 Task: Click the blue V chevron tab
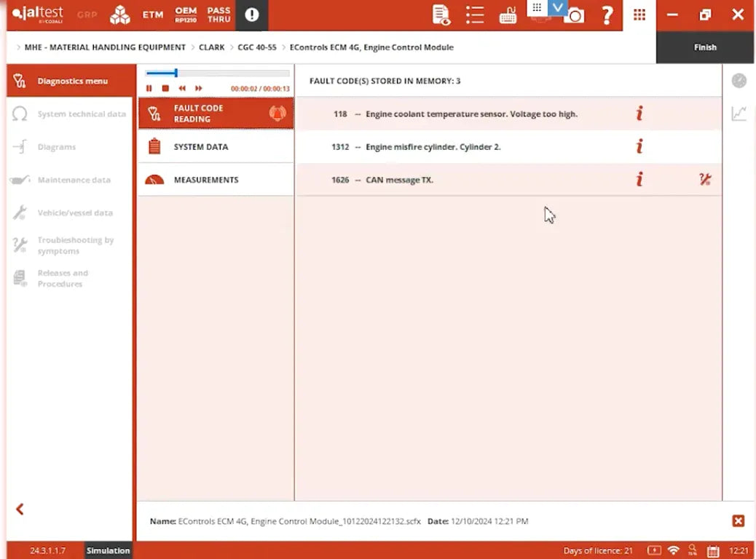point(557,8)
